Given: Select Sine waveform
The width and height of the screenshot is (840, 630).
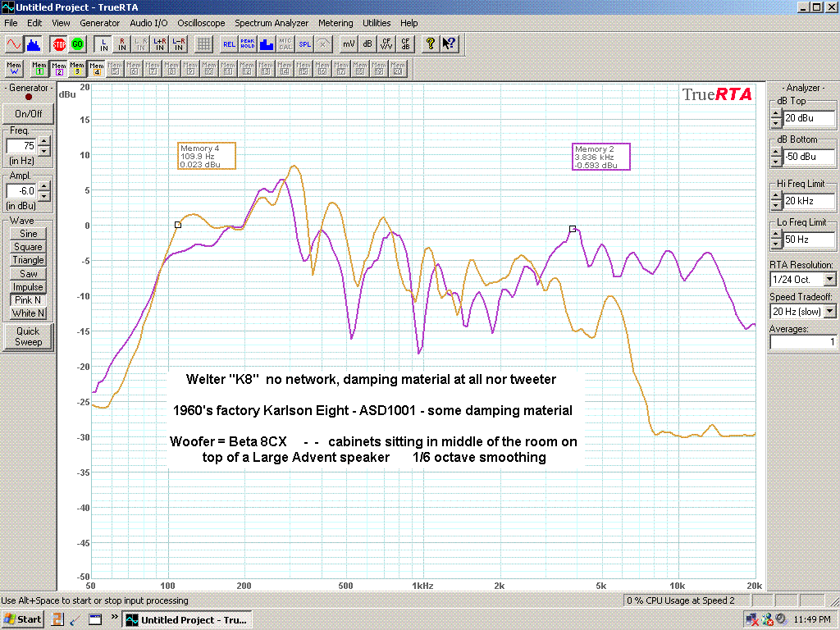Looking at the screenshot, I should pos(29,234).
